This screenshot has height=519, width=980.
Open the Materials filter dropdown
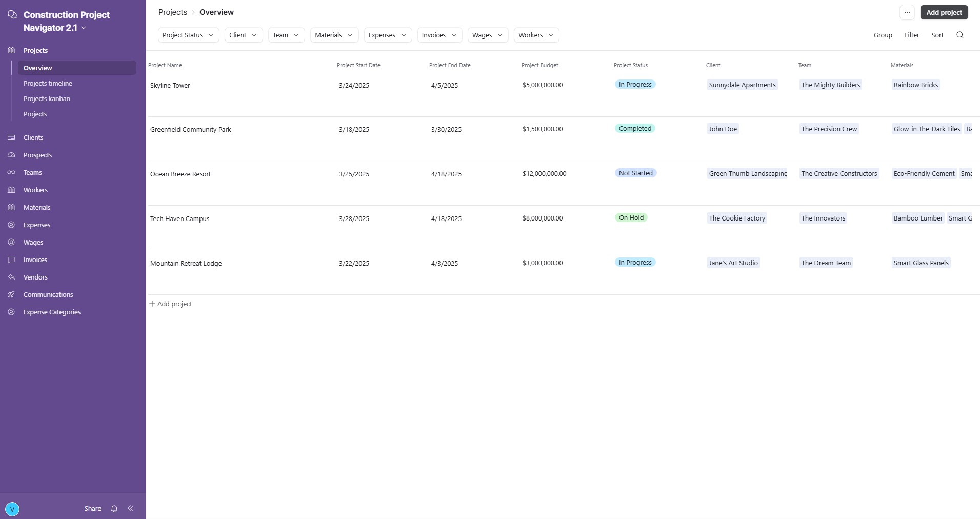334,35
